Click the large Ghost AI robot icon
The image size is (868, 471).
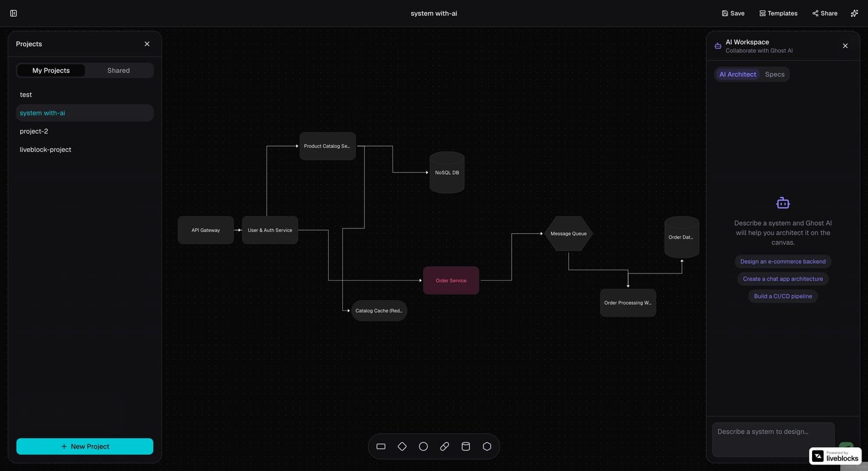[x=783, y=203]
